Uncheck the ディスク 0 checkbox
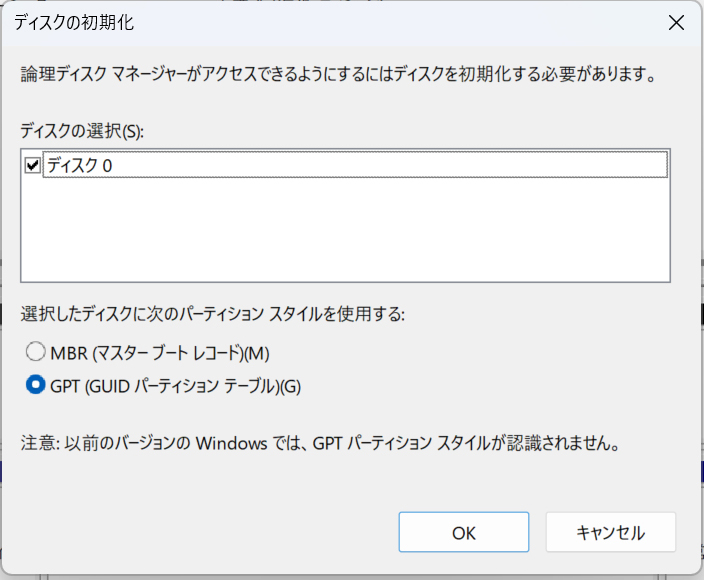 [x=33, y=165]
